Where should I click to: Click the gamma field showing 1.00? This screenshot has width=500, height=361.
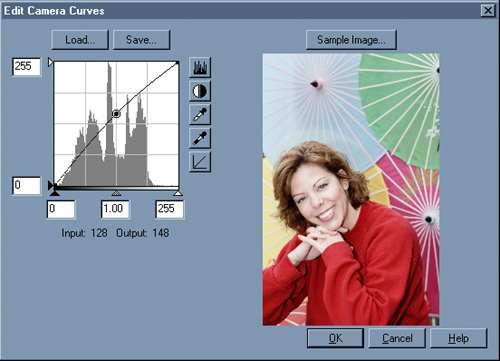pos(115,209)
